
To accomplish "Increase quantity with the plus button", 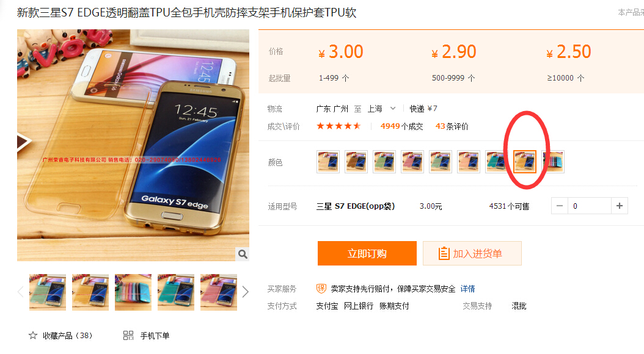I will coord(620,206).
